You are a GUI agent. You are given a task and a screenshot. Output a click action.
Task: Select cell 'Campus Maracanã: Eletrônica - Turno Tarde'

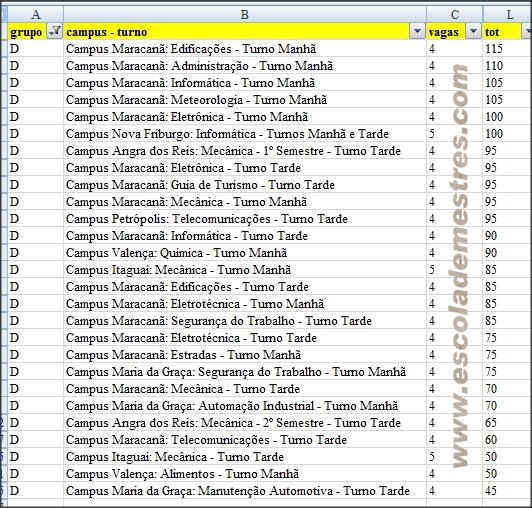pyautogui.click(x=245, y=168)
